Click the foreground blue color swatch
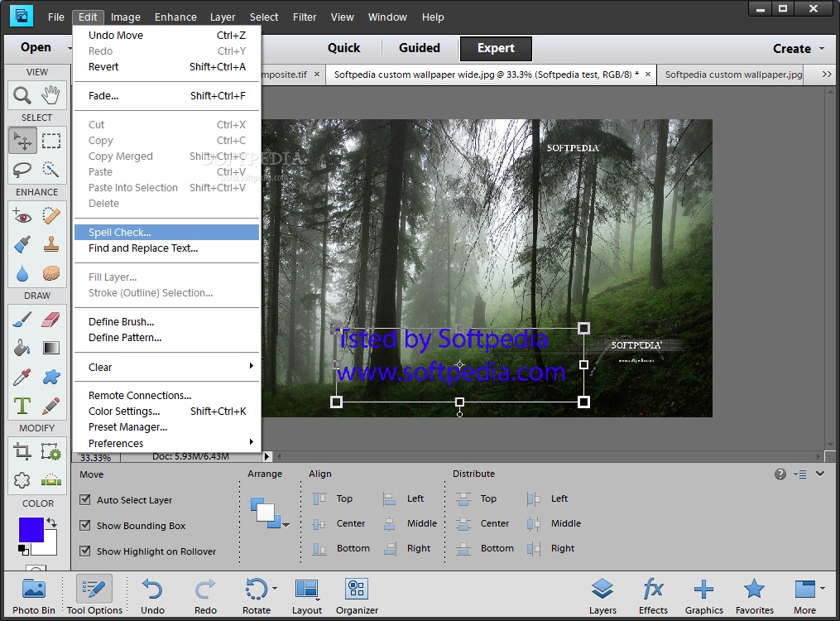Screen dimensions: 840x621 pyautogui.click(x=31, y=530)
